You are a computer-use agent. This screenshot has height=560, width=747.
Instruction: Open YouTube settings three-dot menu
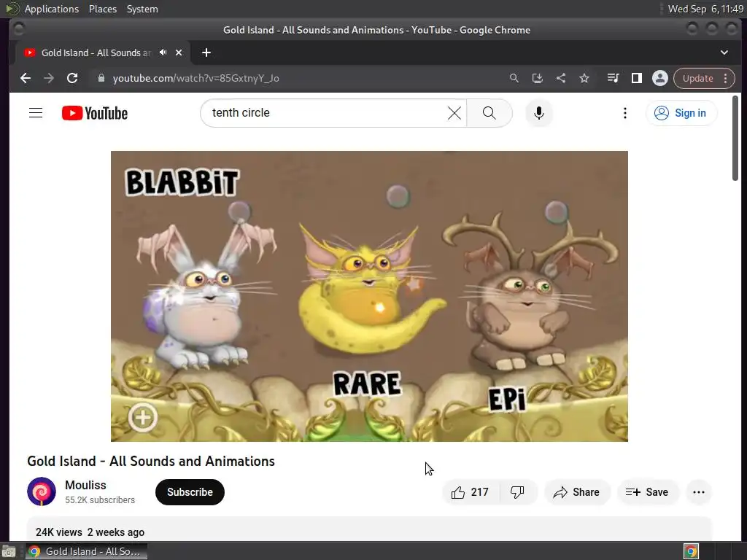pos(625,113)
